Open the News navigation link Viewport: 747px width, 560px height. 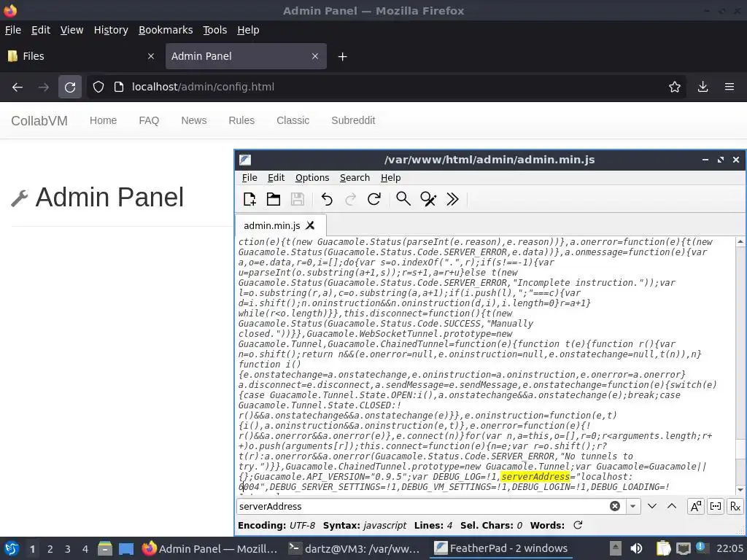point(194,120)
